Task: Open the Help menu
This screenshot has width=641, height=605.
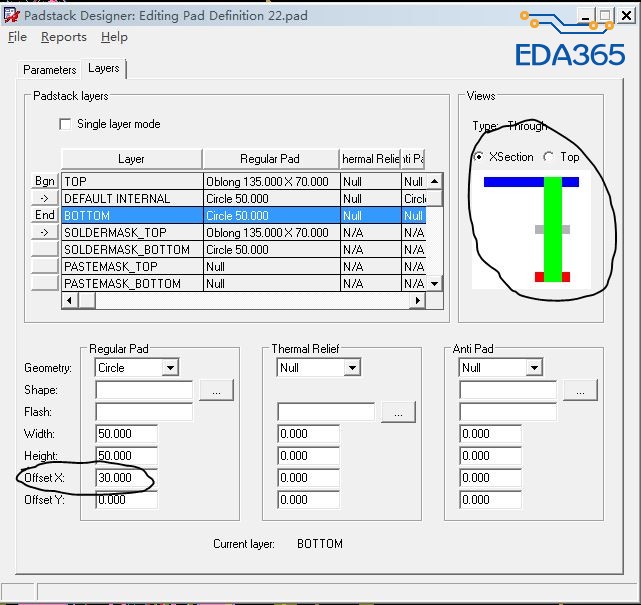Action: 114,37
